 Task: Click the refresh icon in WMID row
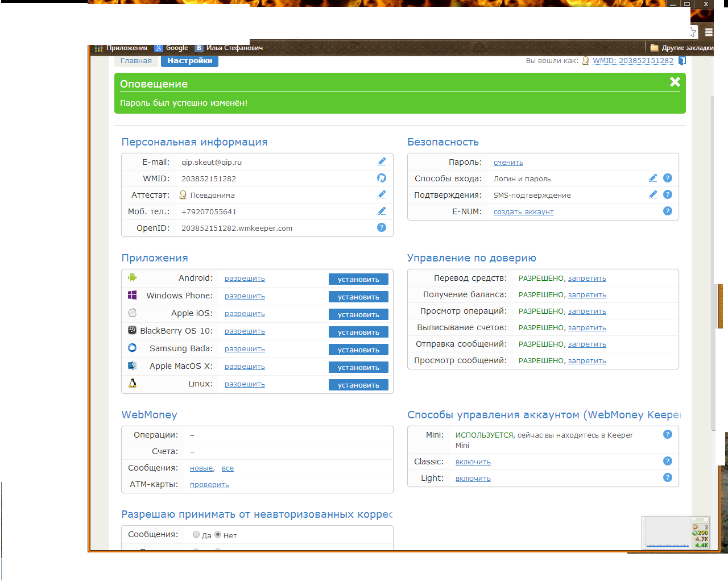tap(382, 178)
